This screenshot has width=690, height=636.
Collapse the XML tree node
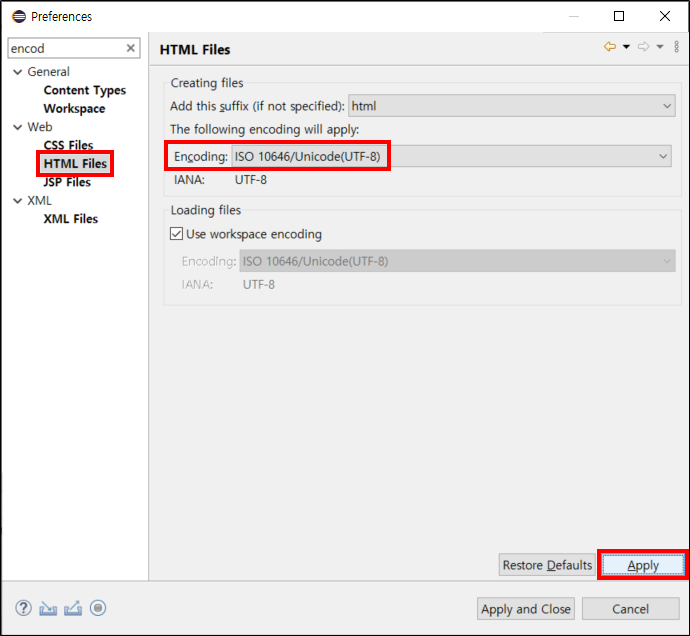(x=18, y=201)
